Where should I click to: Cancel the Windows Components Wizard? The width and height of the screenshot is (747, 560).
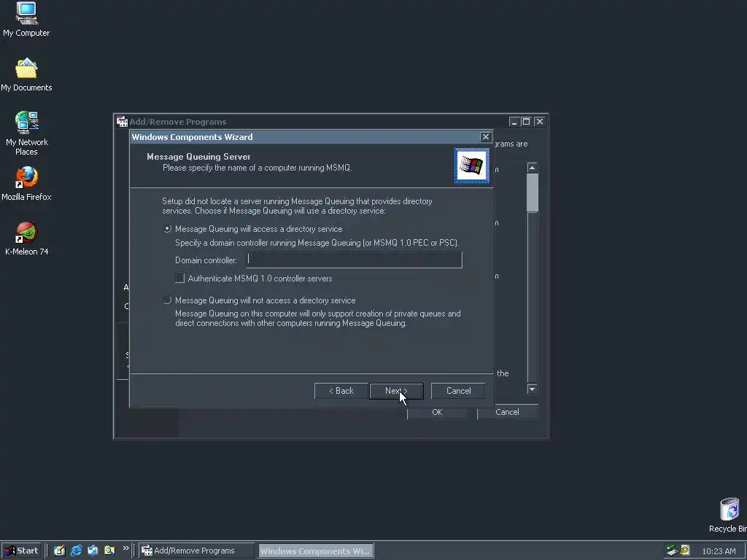pyautogui.click(x=458, y=391)
